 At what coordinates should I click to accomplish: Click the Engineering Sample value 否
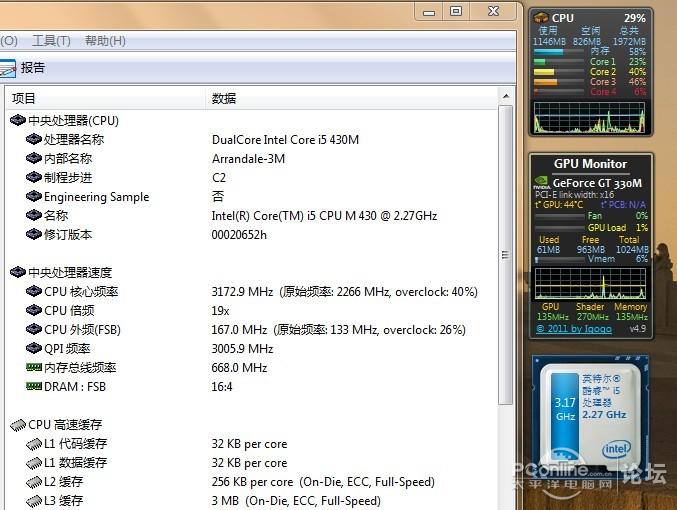(x=218, y=196)
